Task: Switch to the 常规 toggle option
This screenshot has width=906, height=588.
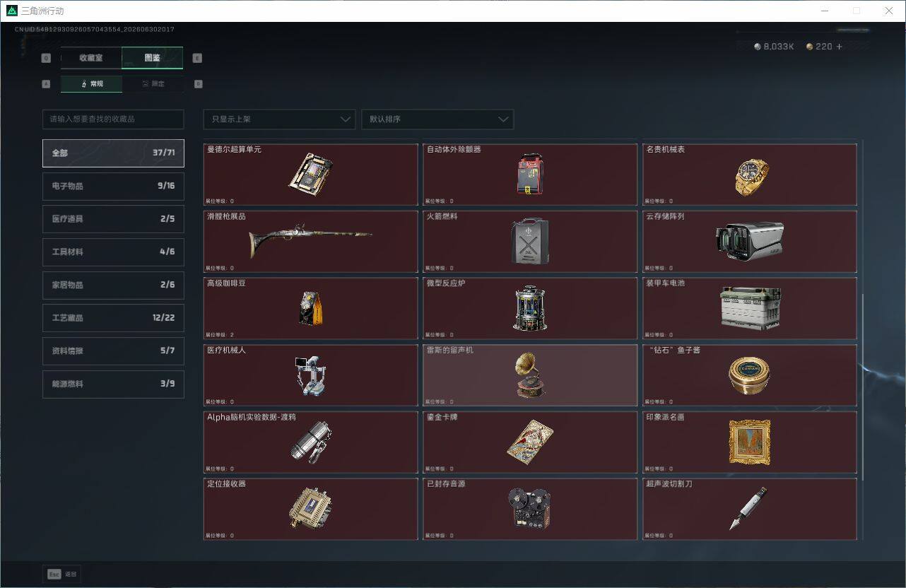Action: point(91,84)
